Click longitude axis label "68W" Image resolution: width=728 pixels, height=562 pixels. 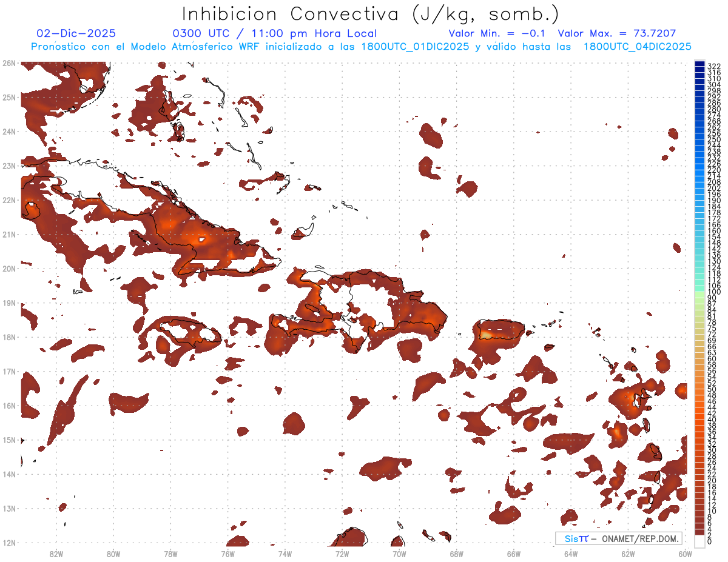[x=456, y=554]
